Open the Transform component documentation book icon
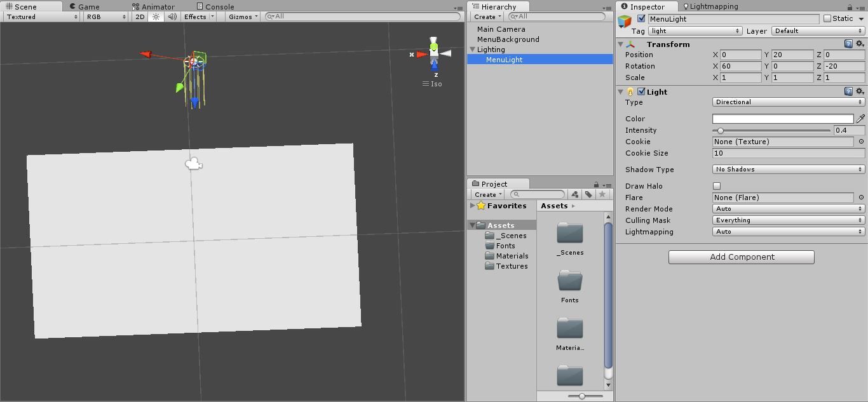Screen dimensions: 868x402 pyautogui.click(x=850, y=43)
